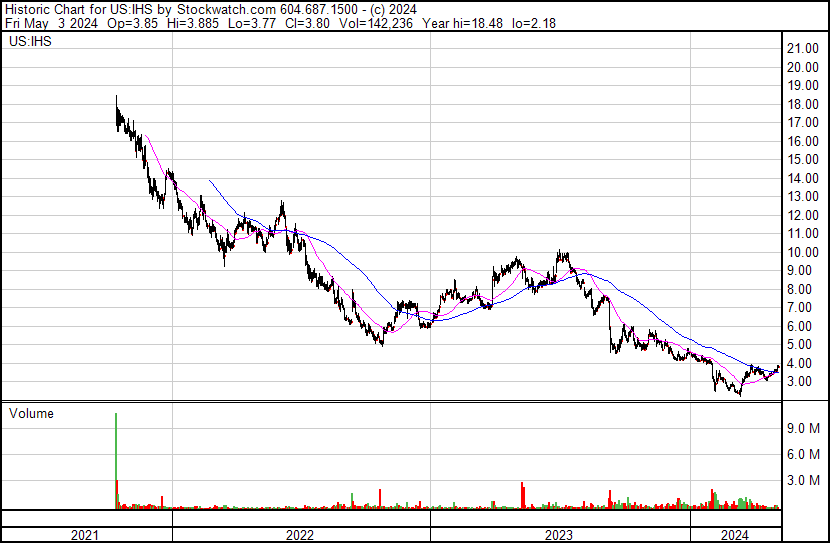Viewport: 830px width, 543px height.
Task: Click the 18.00 price axis label
Action: tap(802, 104)
